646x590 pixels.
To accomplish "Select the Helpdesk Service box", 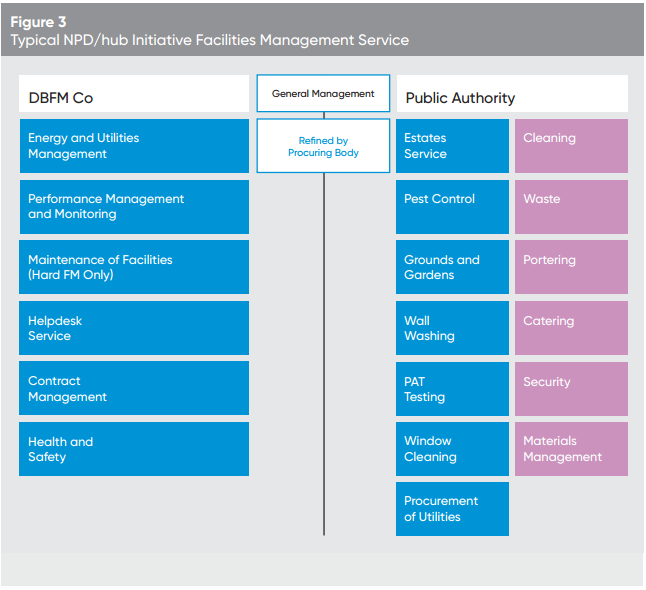I will tap(134, 328).
